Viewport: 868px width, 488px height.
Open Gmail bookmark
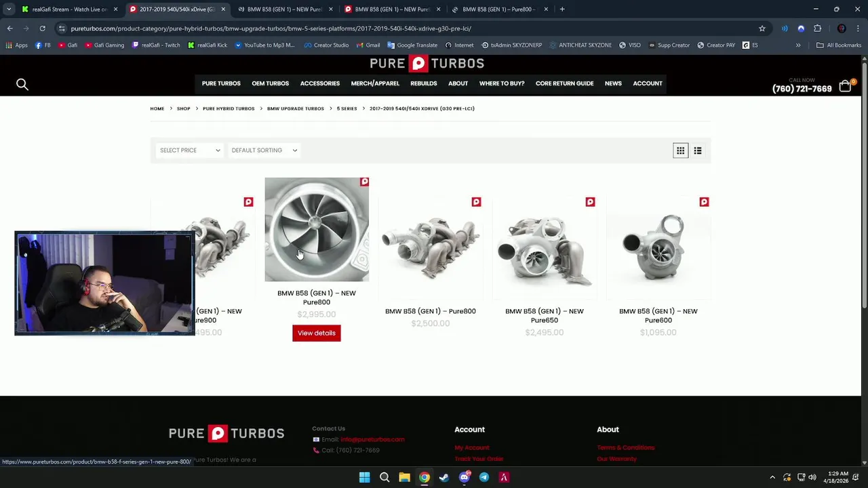(368, 45)
